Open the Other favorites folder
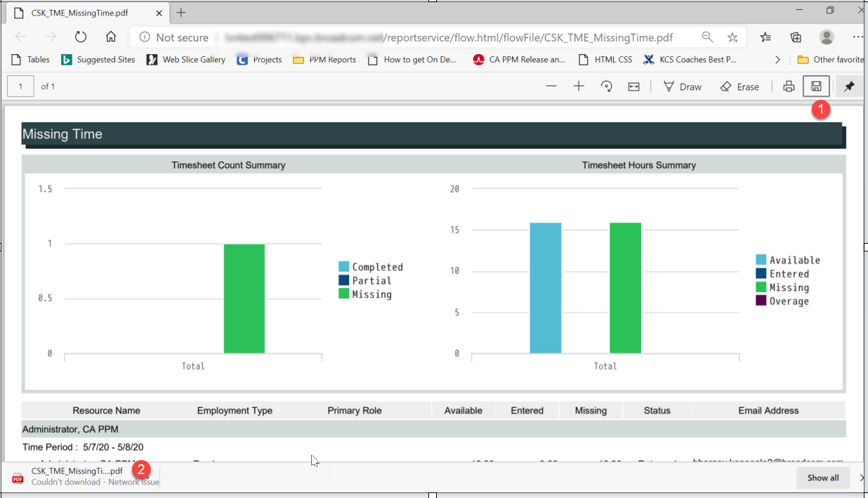Image resolution: width=868 pixels, height=498 pixels. (x=831, y=60)
